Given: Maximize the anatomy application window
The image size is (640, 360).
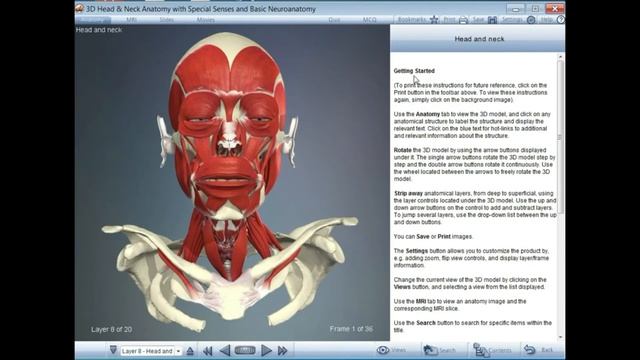Looking at the screenshot, I should 535,8.
